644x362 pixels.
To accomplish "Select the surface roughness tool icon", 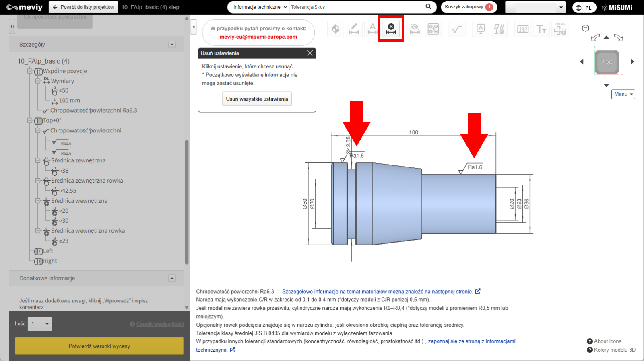I will pyautogui.click(x=457, y=29).
